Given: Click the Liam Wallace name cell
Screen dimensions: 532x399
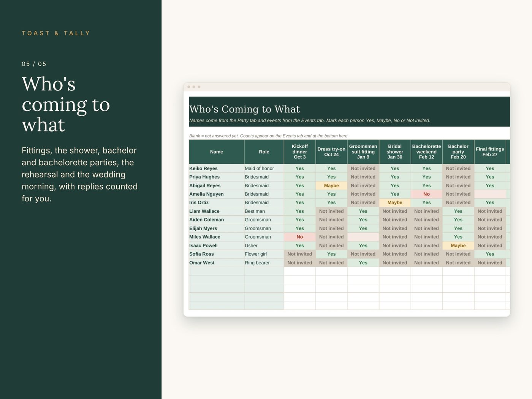Looking at the screenshot, I should point(217,211).
